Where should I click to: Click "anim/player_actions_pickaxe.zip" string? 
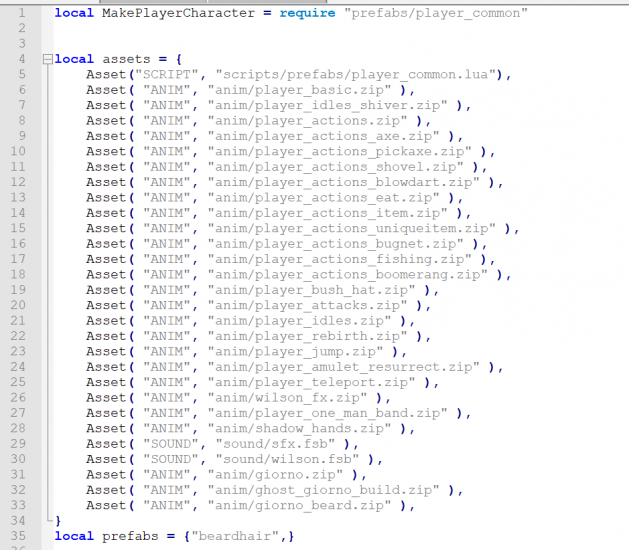pos(339,152)
